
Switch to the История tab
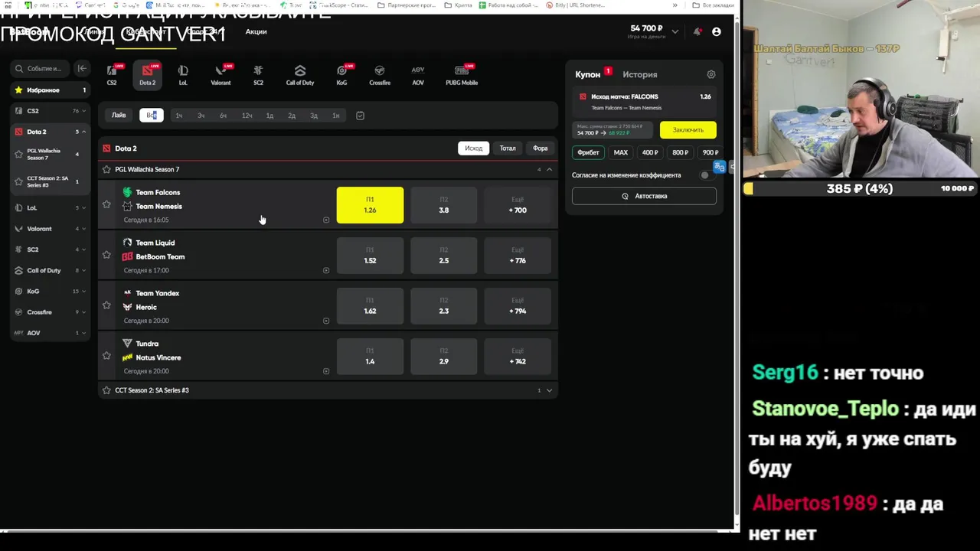640,74
